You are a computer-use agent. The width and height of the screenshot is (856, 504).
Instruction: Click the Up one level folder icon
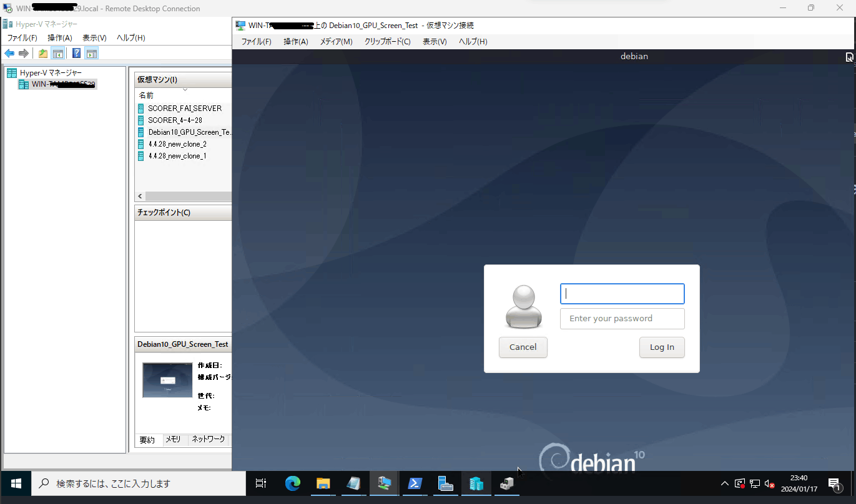43,54
